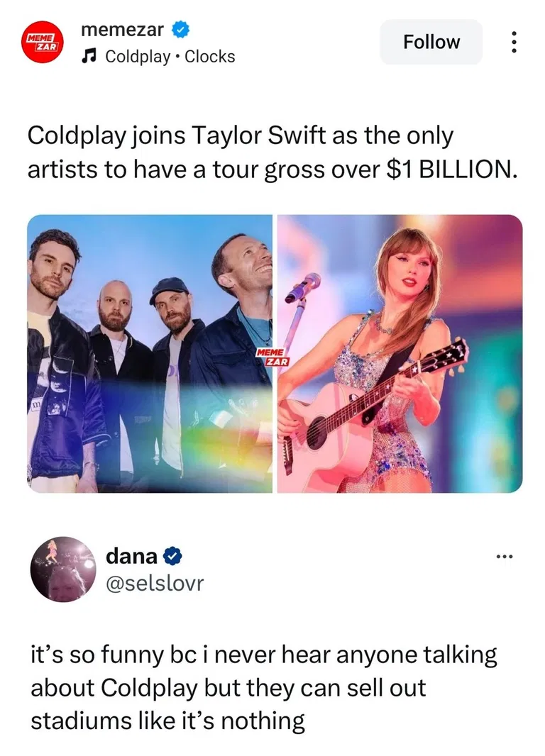View the Coldplay band photo
This screenshot has height=756, width=545.
coord(150,353)
